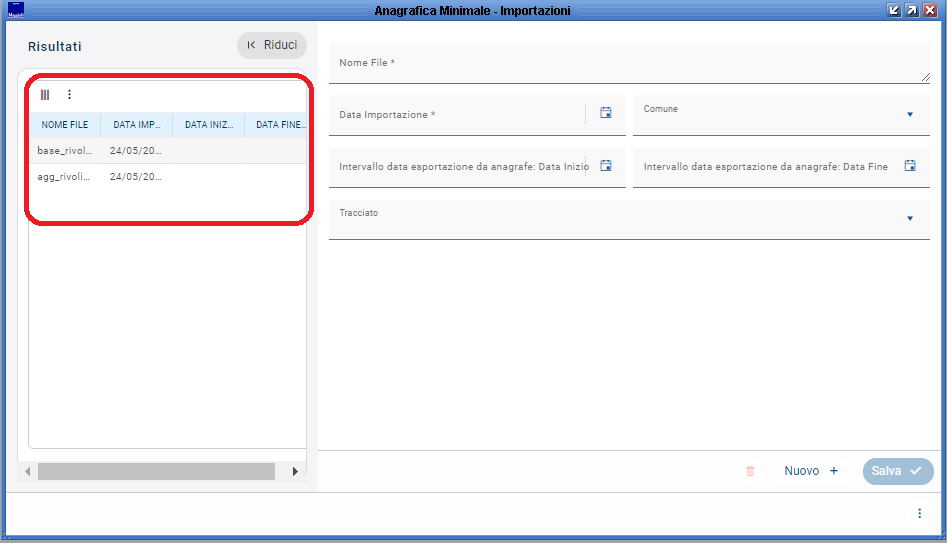
Task: Create a new record with Nuovo
Action: pyautogui.click(x=811, y=471)
